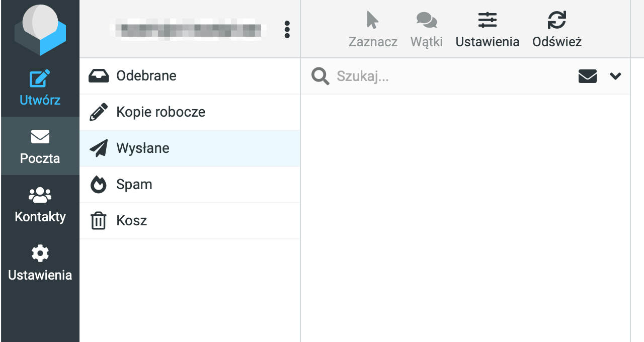
Task: Expand search options chevron
Action: pyautogui.click(x=615, y=76)
